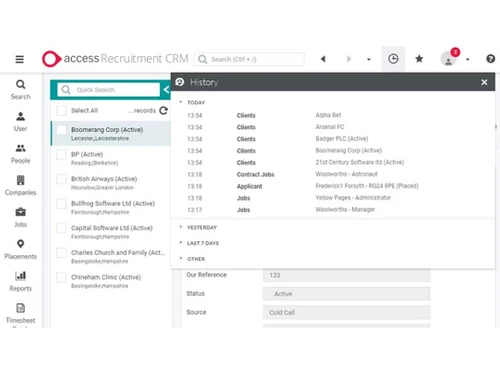This screenshot has height=375, width=500.
Task: Tick the Charles Church and Family checkbox
Action: click(61, 253)
